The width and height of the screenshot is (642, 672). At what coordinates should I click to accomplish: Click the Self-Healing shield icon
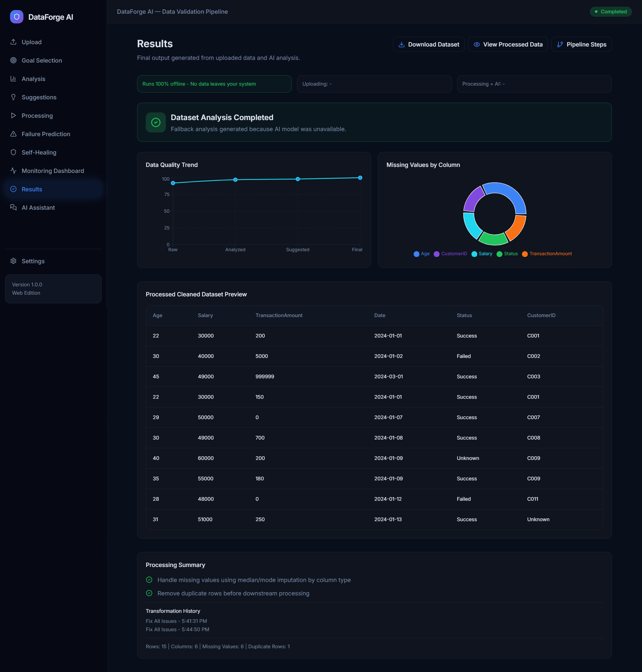(13, 152)
